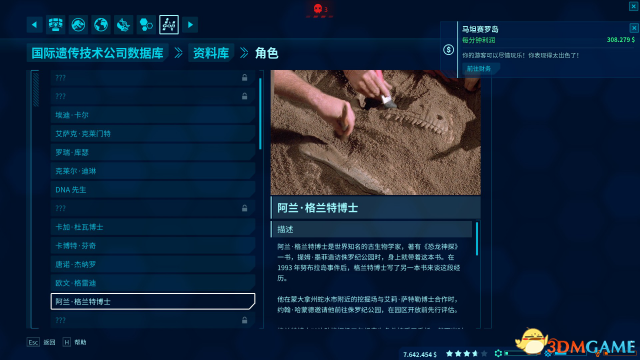
Task: Open the hexagon genome tab icon
Action: click(x=146, y=25)
